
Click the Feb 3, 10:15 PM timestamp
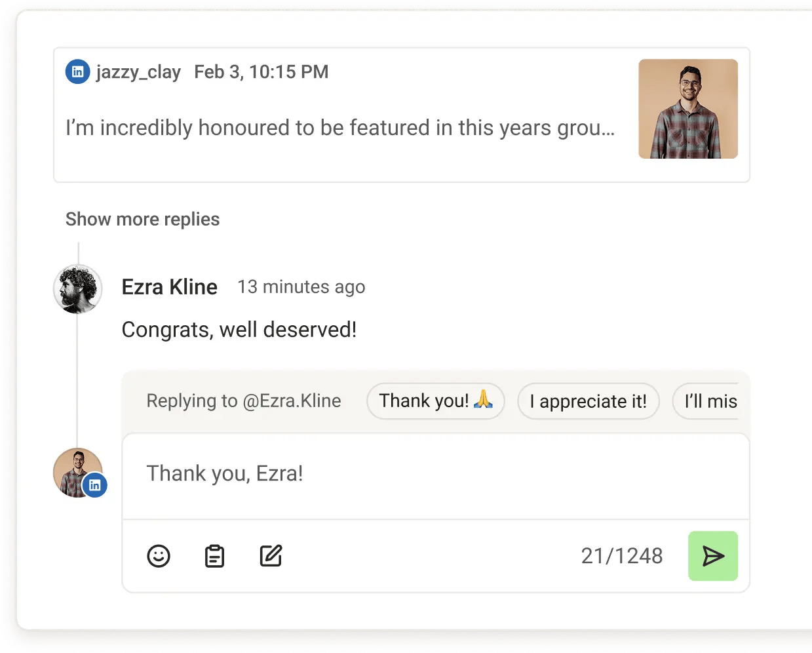click(x=261, y=71)
